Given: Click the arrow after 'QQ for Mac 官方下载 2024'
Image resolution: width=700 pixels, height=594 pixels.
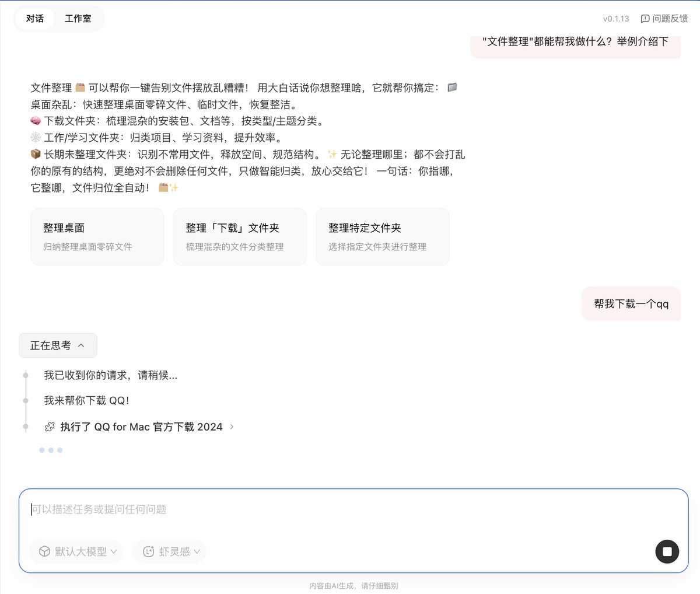Looking at the screenshot, I should pyautogui.click(x=232, y=427).
